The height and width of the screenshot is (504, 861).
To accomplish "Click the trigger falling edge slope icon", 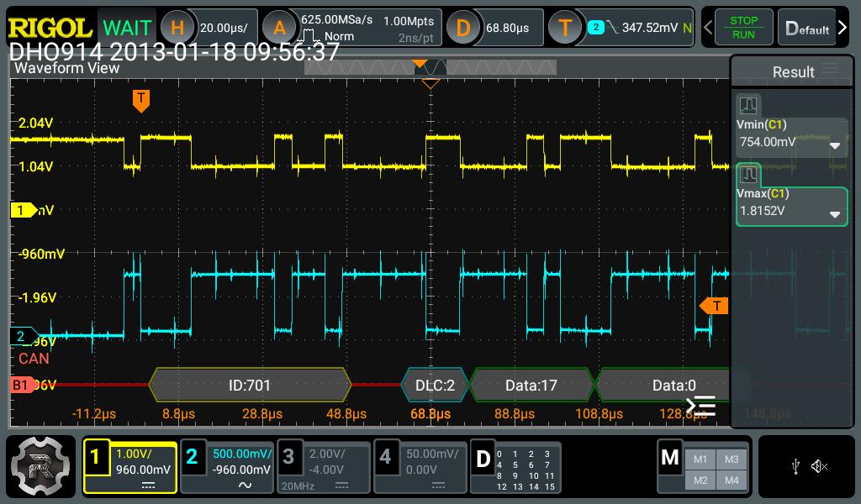I will tap(612, 28).
